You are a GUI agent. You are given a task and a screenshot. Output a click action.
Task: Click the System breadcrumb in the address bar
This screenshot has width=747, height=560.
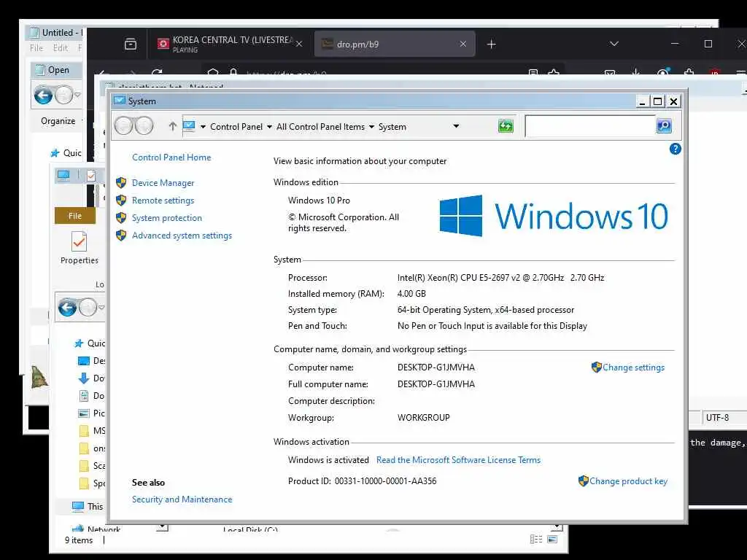(392, 127)
